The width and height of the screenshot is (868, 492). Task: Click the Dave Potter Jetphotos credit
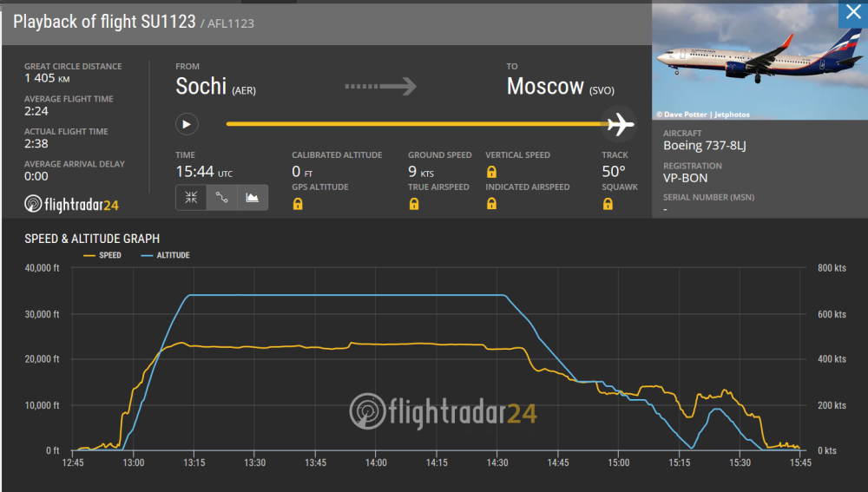(703, 115)
